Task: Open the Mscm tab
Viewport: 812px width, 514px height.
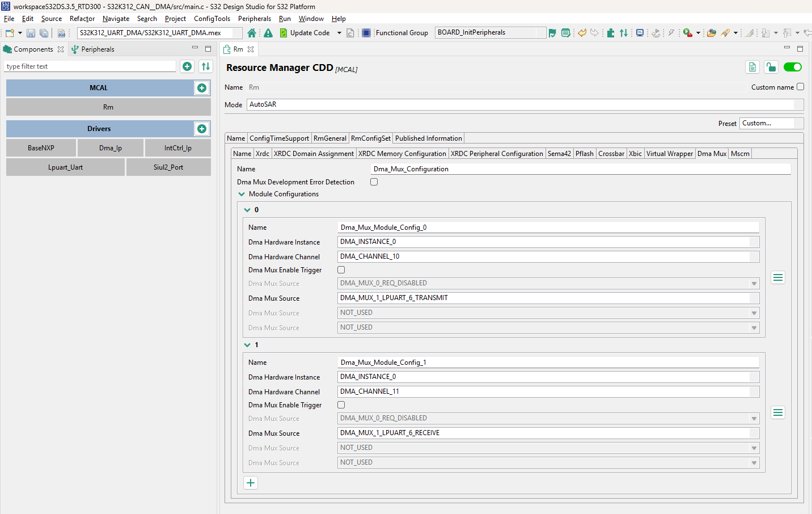Action: pos(740,154)
